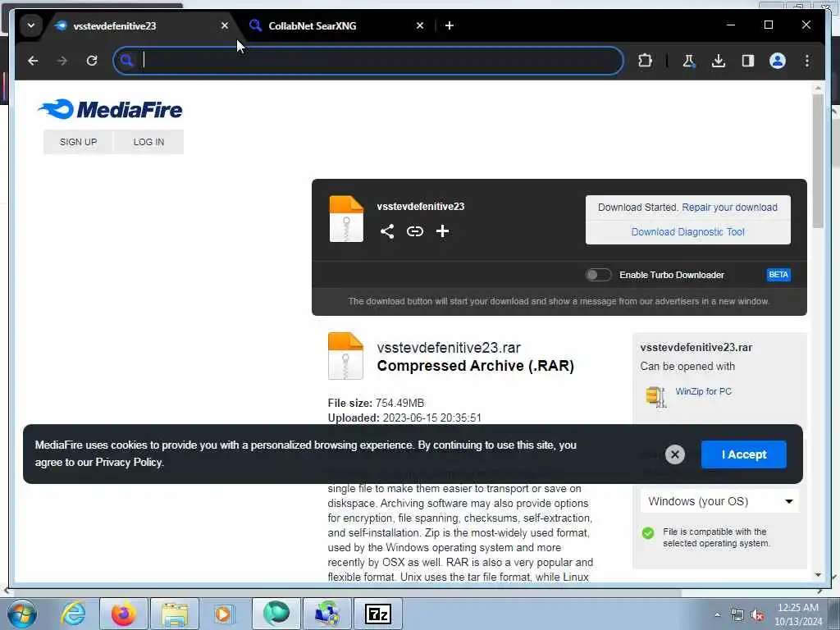840x630 pixels.
Task: Open the Chrome labs flask icon
Action: [x=688, y=61]
